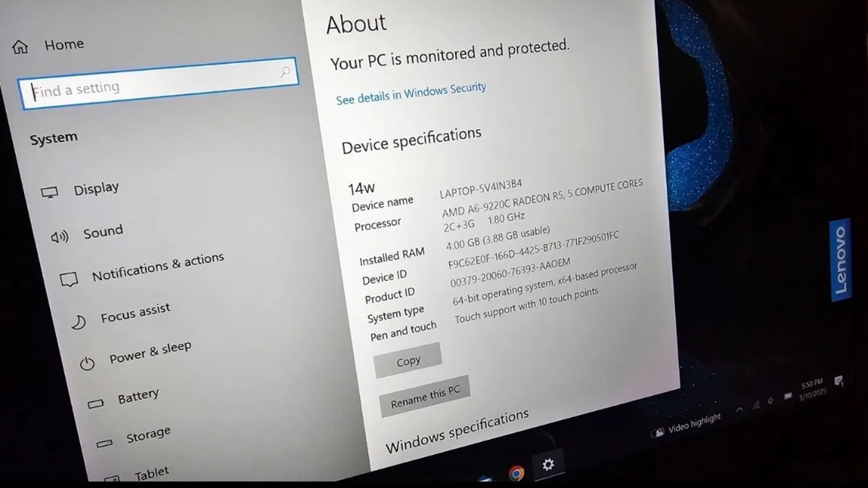868x488 pixels.
Task: Click the 14w model name text
Action: (361, 188)
